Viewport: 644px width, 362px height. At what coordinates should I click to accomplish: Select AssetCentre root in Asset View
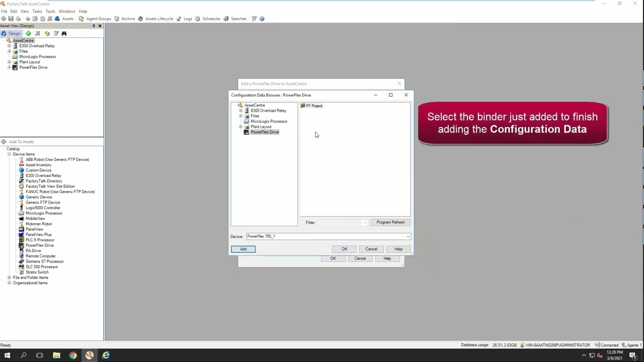23,41
